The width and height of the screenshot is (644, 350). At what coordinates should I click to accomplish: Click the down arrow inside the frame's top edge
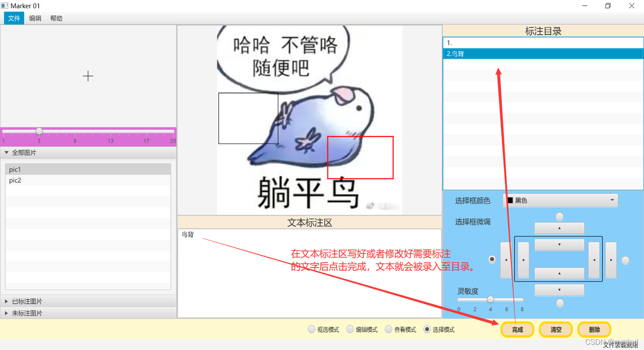click(x=559, y=245)
